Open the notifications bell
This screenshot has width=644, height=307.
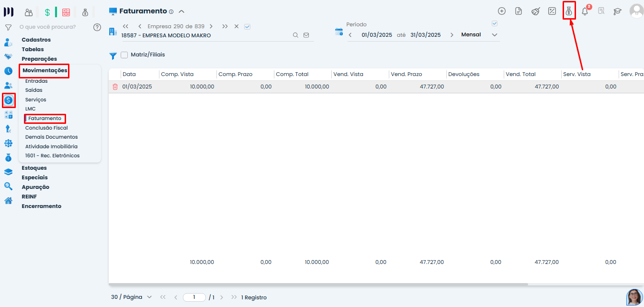[585, 11]
